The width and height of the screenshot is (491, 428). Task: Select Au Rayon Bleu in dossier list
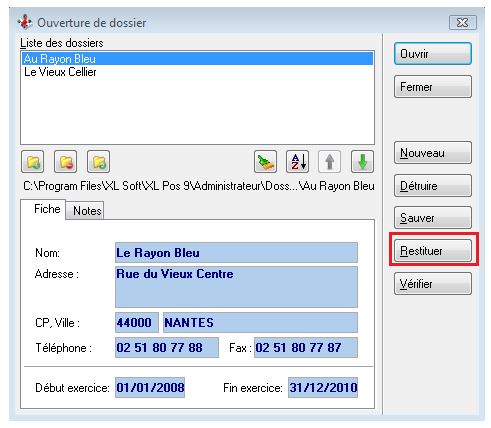tap(197, 59)
